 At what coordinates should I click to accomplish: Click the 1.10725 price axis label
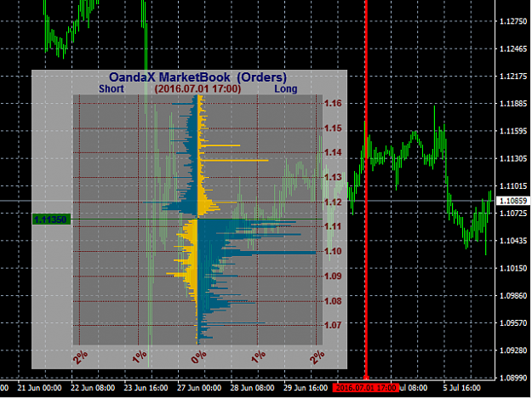click(513, 214)
